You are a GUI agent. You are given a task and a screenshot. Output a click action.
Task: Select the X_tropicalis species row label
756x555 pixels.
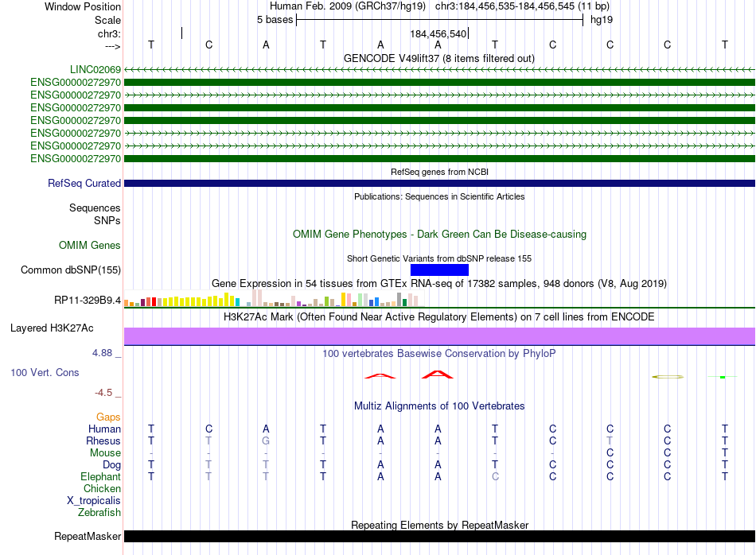[94, 501]
